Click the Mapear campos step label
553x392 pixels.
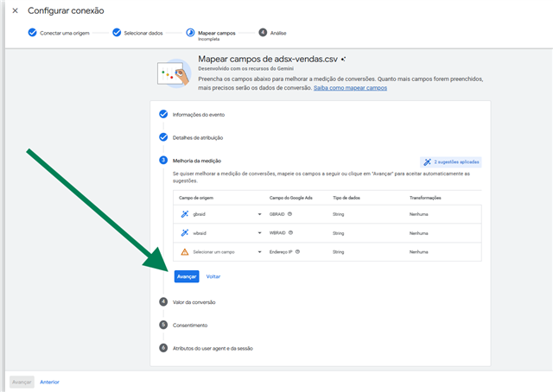coord(217,33)
